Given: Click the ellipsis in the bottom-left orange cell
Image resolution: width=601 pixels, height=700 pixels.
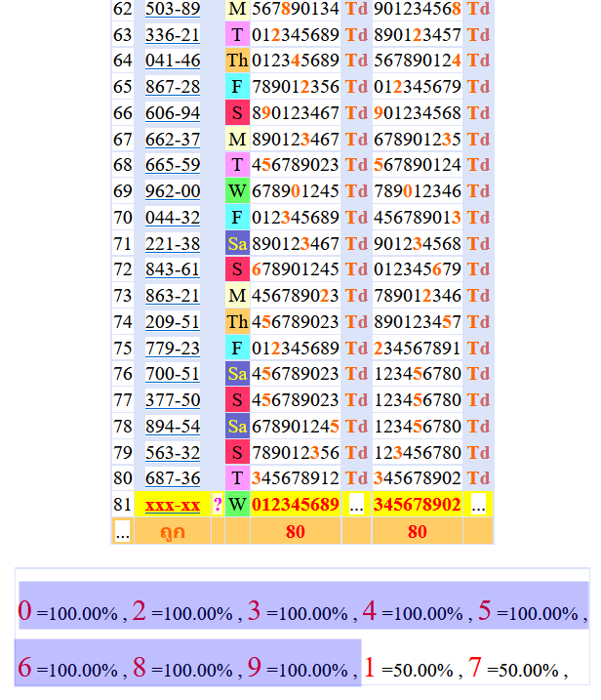Looking at the screenshot, I should tap(122, 532).
